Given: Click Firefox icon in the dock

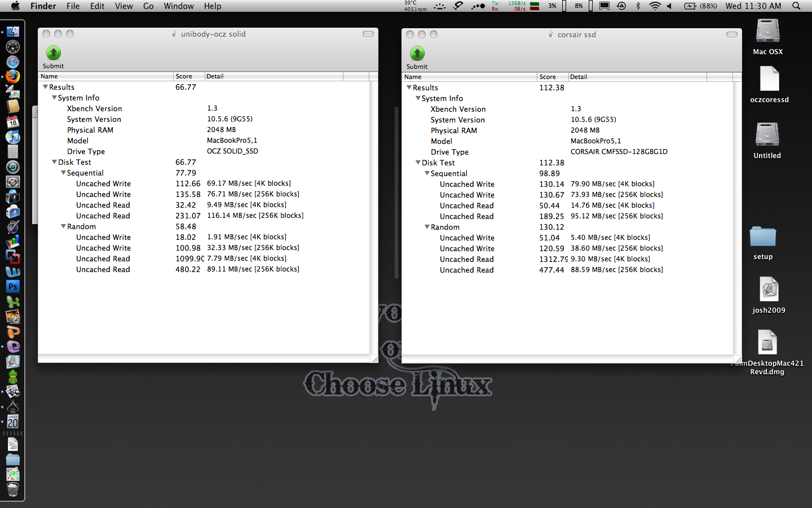Looking at the screenshot, I should pyautogui.click(x=12, y=76).
